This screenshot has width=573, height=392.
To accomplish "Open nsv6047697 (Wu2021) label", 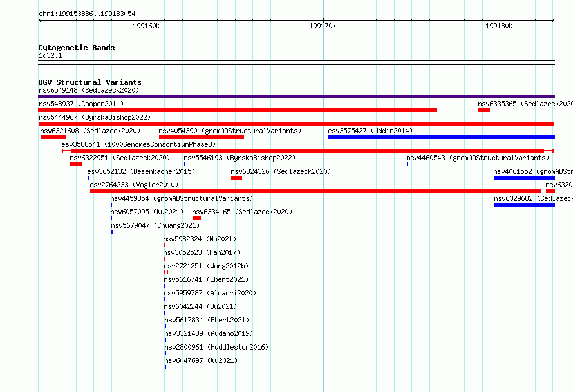I will coord(202,360).
